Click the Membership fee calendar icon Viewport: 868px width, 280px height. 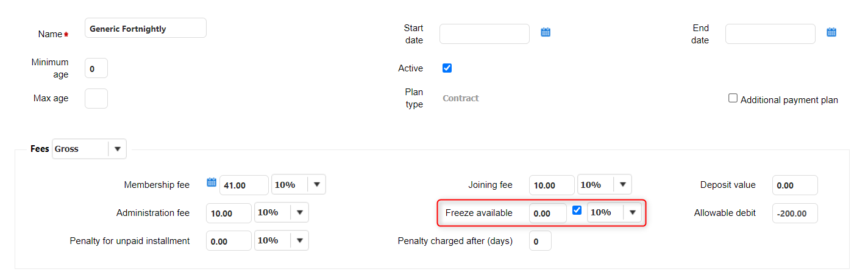tap(212, 182)
